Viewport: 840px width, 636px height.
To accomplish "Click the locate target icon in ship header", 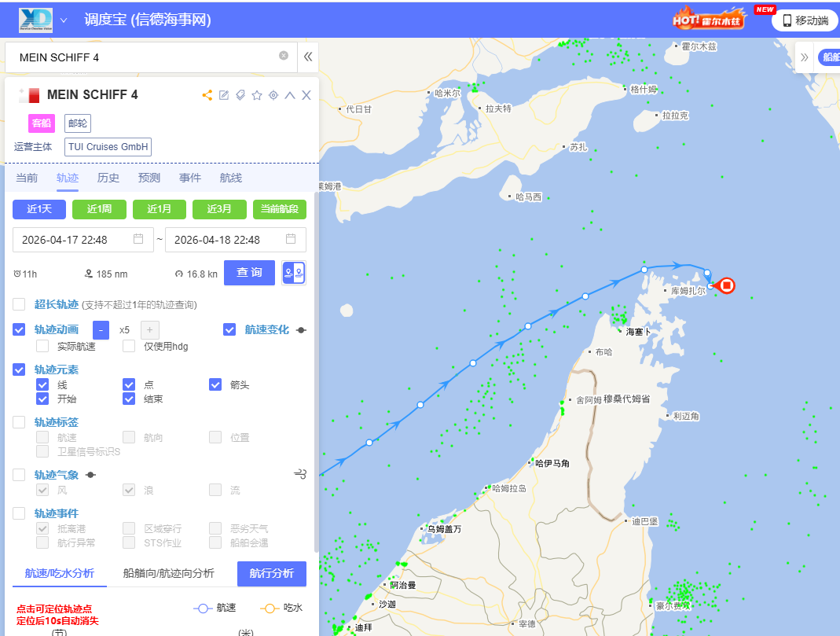I will coord(273,95).
